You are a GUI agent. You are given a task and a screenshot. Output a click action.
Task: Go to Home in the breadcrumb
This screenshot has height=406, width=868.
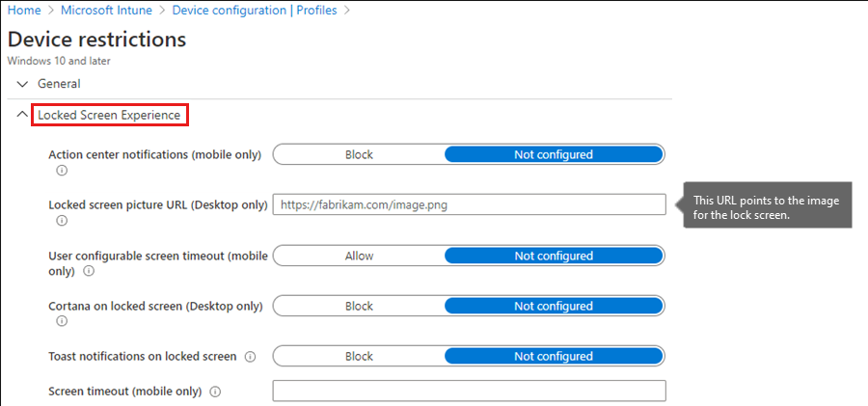(x=23, y=11)
